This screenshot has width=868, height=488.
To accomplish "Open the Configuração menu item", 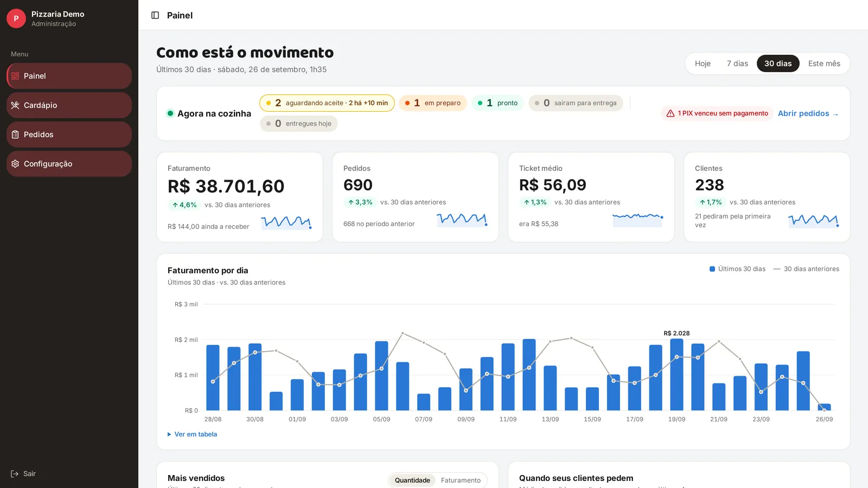I will 69,164.
